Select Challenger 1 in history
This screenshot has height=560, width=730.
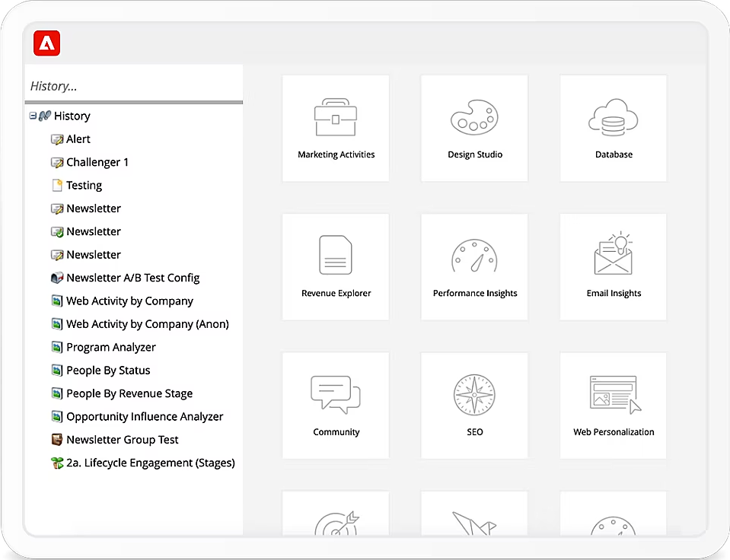97,163
